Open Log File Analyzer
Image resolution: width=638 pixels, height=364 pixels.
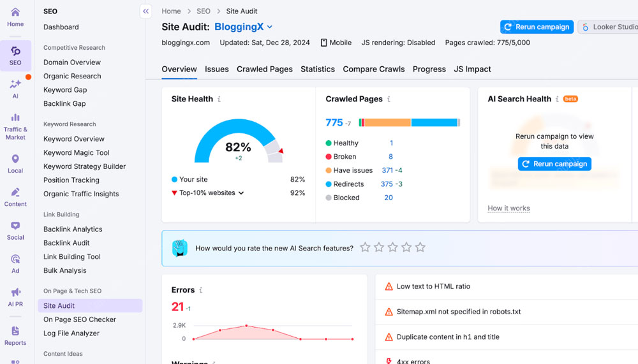(71, 333)
